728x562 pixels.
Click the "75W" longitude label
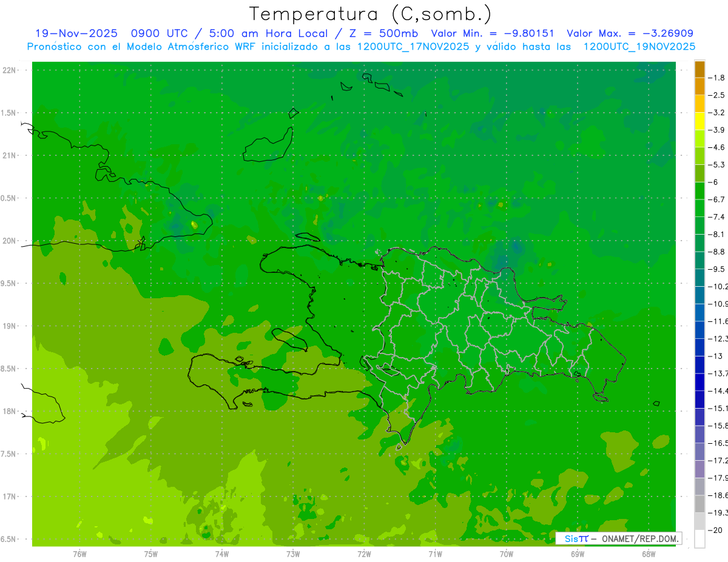tap(151, 554)
